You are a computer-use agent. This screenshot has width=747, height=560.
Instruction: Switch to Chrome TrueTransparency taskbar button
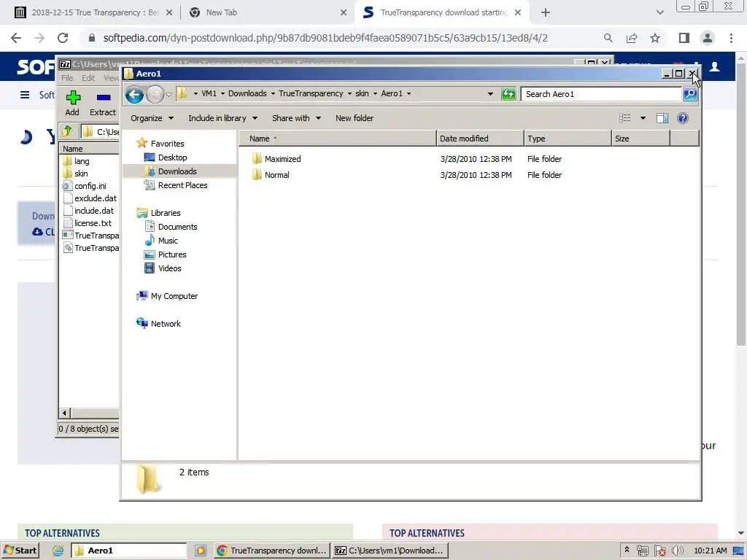tap(271, 551)
